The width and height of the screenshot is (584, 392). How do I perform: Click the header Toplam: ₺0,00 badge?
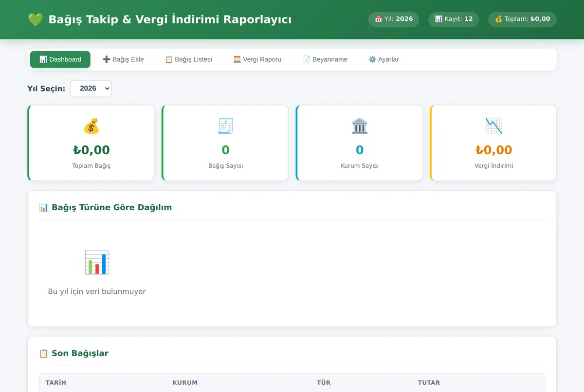(522, 19)
